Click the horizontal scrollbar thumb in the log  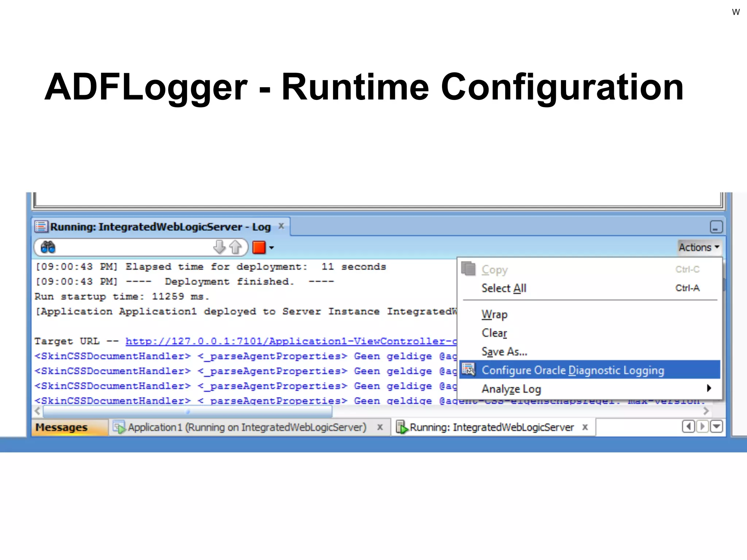[x=187, y=411]
